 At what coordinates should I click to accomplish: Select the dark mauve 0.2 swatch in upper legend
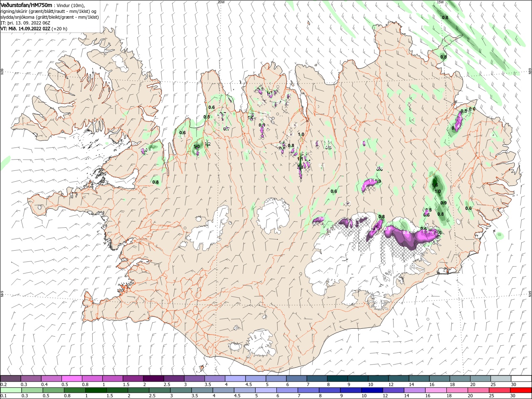tap(10, 379)
